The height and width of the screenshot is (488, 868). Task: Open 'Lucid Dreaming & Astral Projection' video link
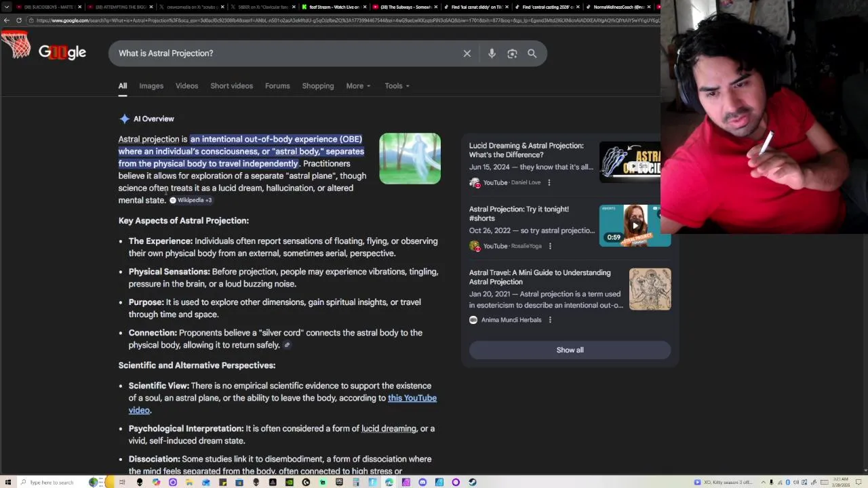(526, 150)
